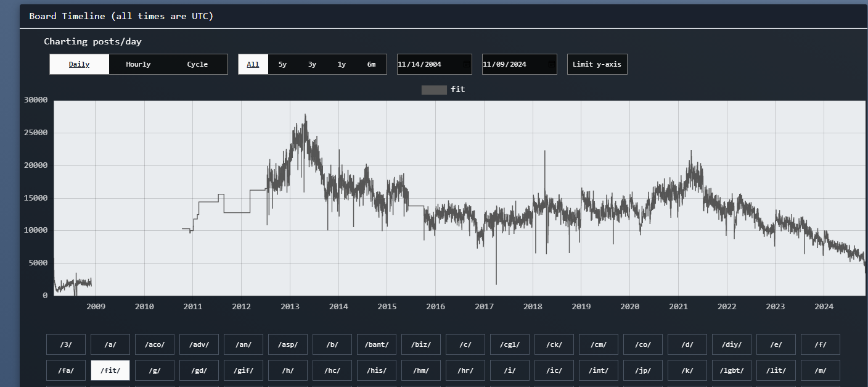Select the Cycle chart mode

pyautogui.click(x=197, y=64)
